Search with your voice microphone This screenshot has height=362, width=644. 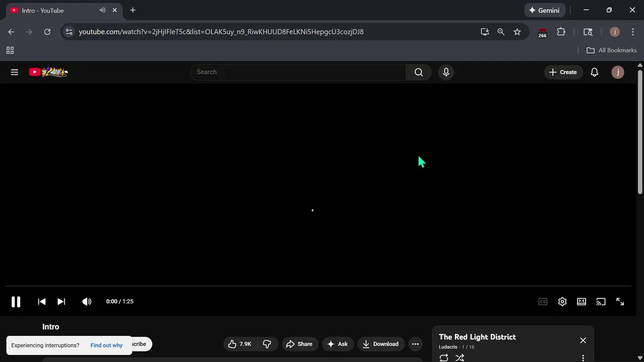point(446,72)
